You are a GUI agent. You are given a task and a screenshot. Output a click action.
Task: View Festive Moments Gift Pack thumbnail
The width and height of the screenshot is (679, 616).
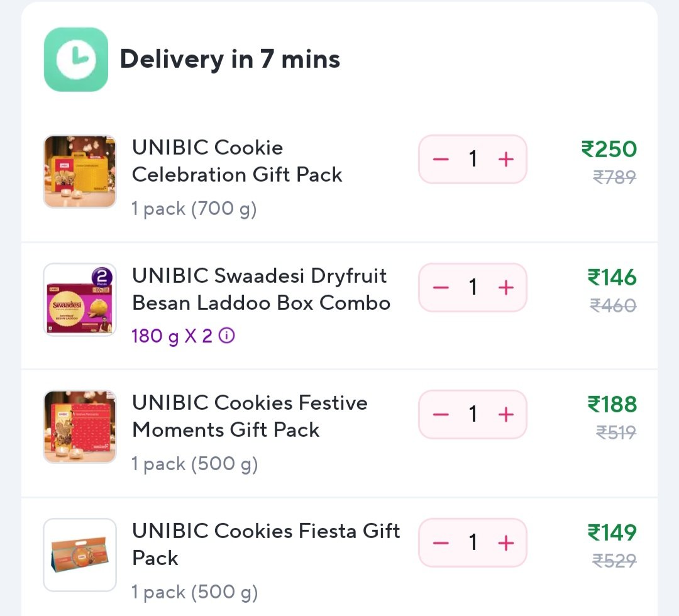tap(80, 427)
